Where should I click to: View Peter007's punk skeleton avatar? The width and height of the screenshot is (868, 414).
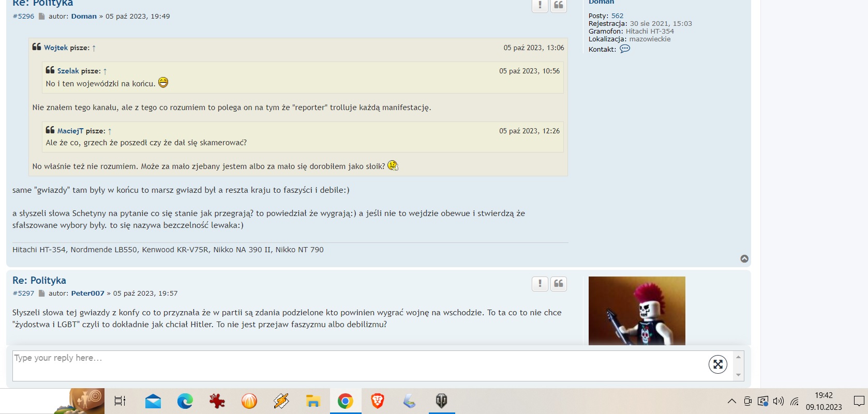click(636, 310)
